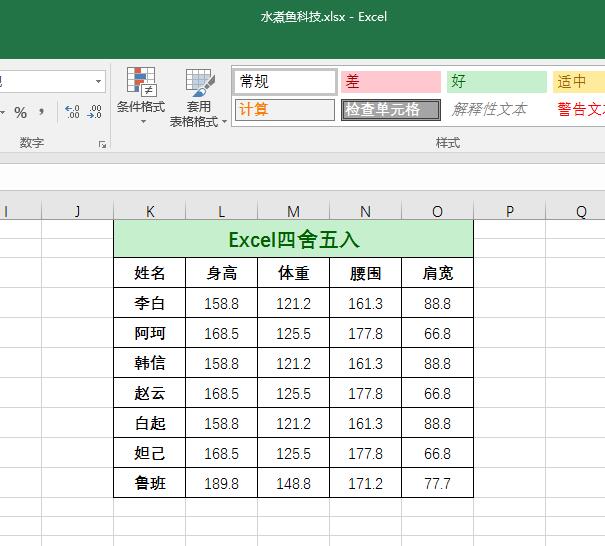
Task: Select 李白's weight cell 121.2
Action: click(293, 303)
